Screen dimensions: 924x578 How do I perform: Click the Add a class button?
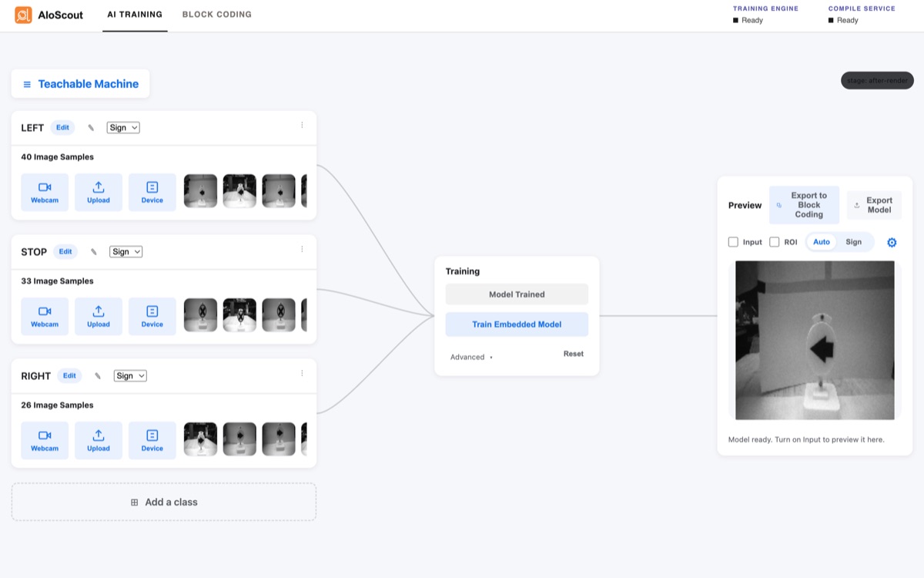coord(164,502)
